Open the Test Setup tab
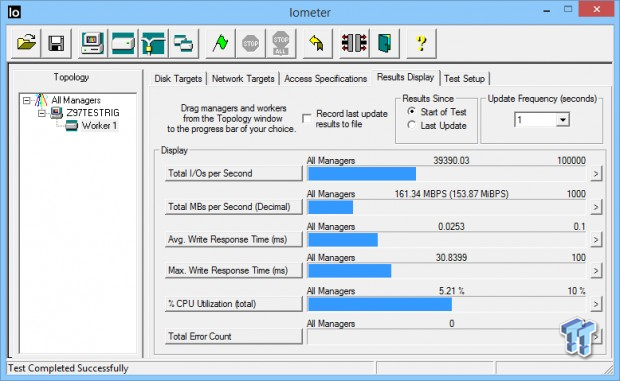 pos(464,79)
